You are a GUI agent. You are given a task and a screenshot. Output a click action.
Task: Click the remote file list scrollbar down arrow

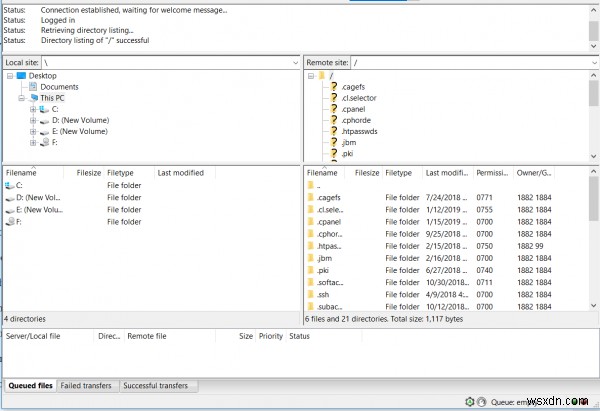tap(593, 305)
